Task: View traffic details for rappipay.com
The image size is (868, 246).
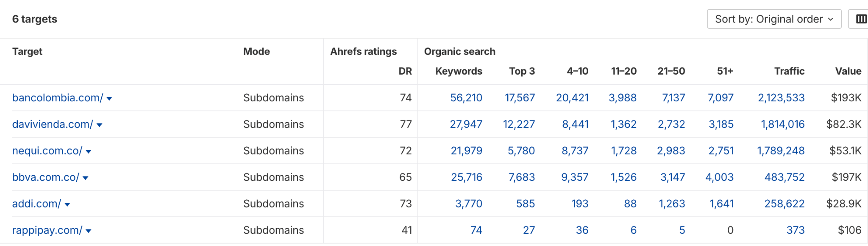Action: [797, 230]
